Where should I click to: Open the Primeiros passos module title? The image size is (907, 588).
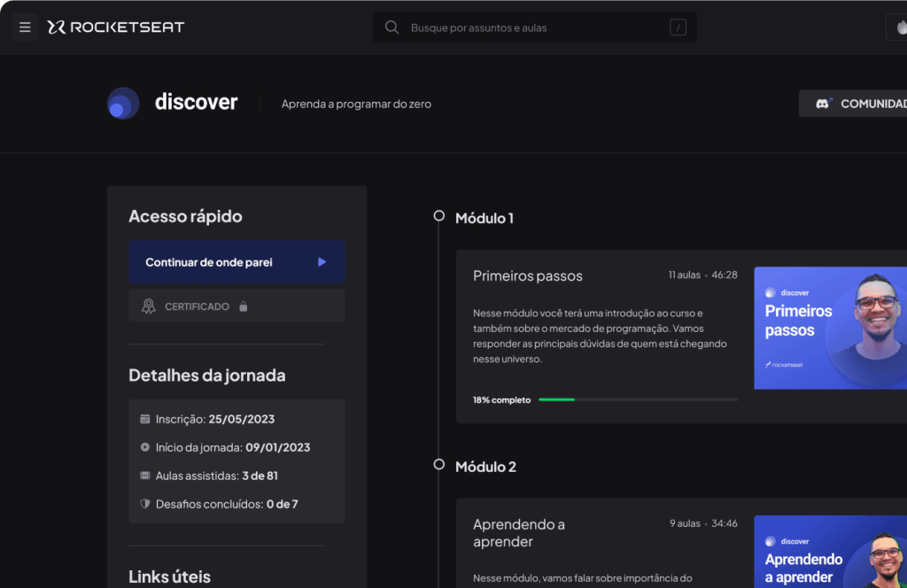[x=528, y=276]
